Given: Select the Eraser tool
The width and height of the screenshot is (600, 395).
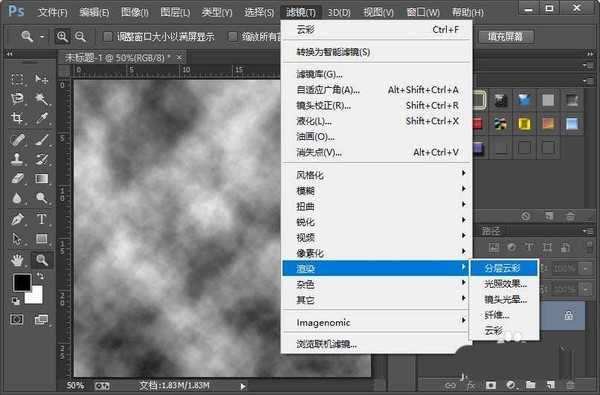Looking at the screenshot, I should [17, 179].
